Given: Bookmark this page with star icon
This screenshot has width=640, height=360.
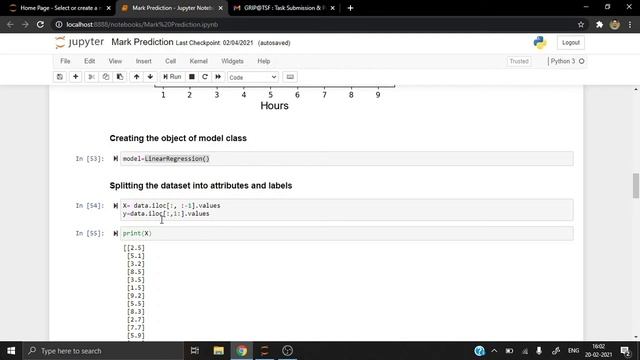Looking at the screenshot, I should coord(581,24).
